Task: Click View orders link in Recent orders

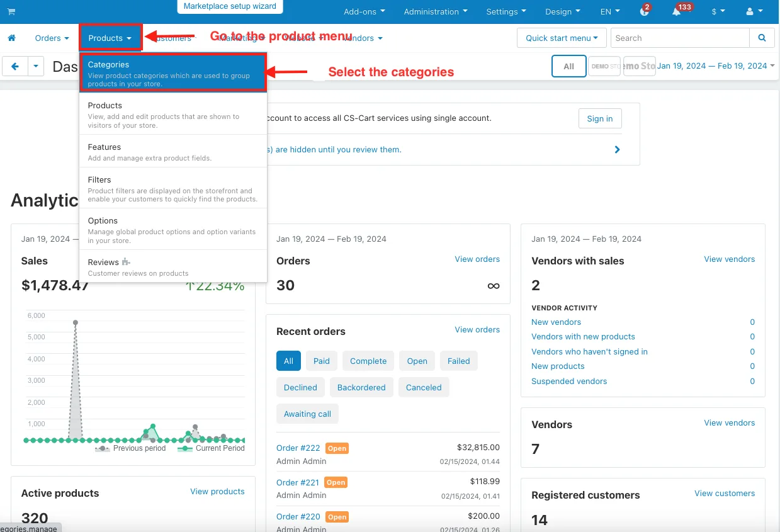Action: pyautogui.click(x=477, y=329)
